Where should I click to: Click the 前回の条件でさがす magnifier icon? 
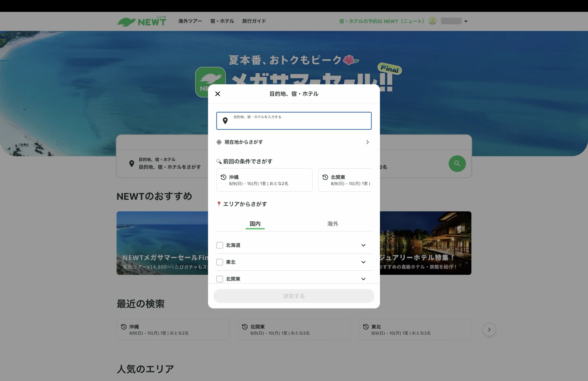click(219, 161)
